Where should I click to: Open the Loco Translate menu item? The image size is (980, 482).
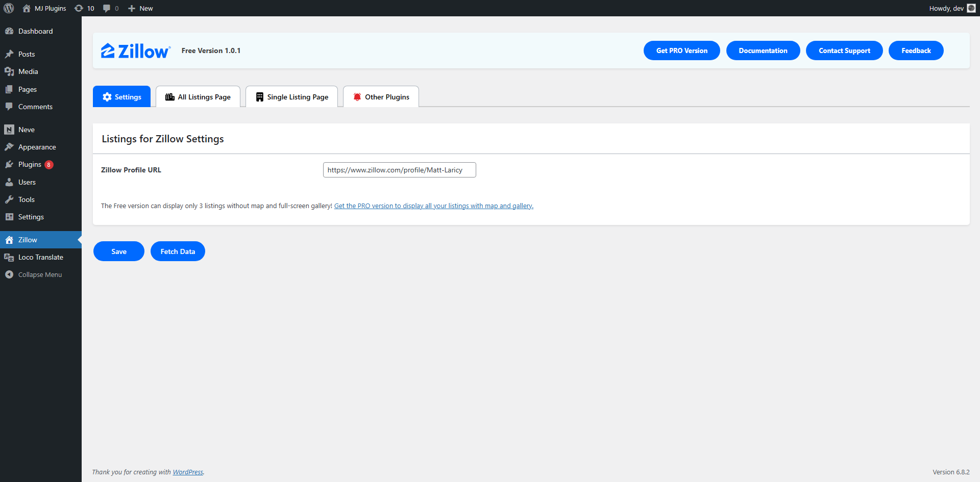coord(41,257)
